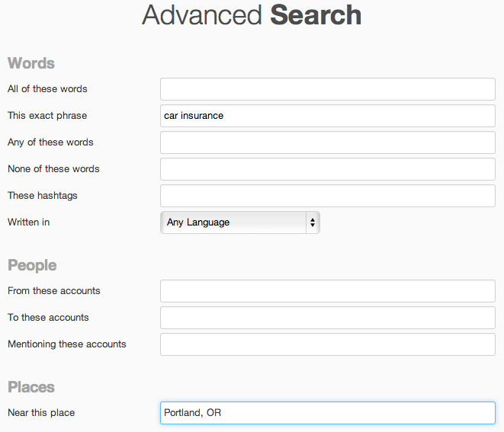Click the 'Written in' label text
The width and height of the screenshot is (504, 432).
(28, 222)
